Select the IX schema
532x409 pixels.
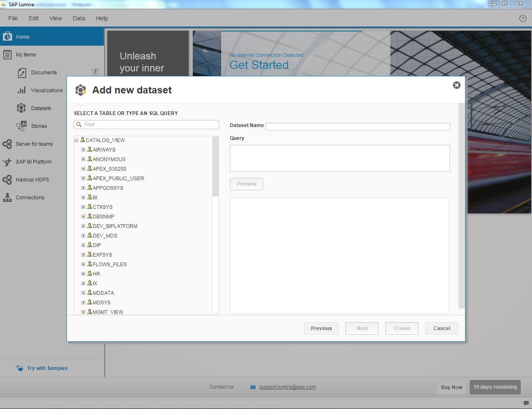point(95,284)
